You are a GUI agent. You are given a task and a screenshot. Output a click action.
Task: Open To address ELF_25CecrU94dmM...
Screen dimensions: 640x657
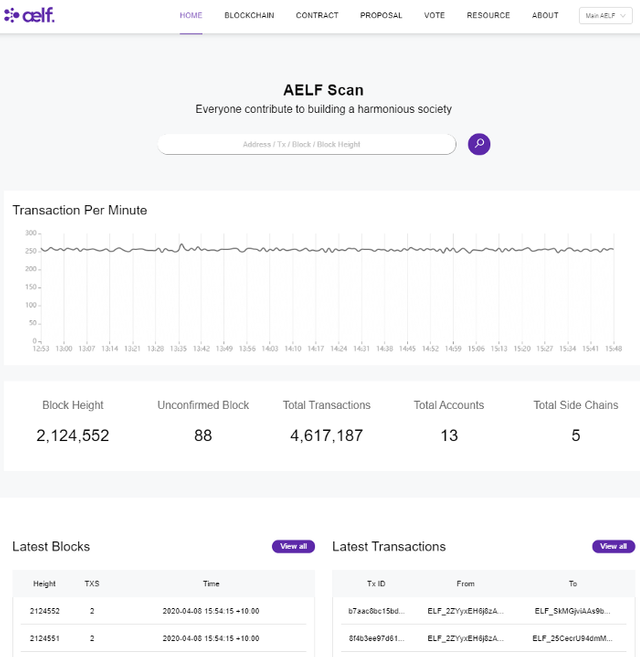click(573, 638)
